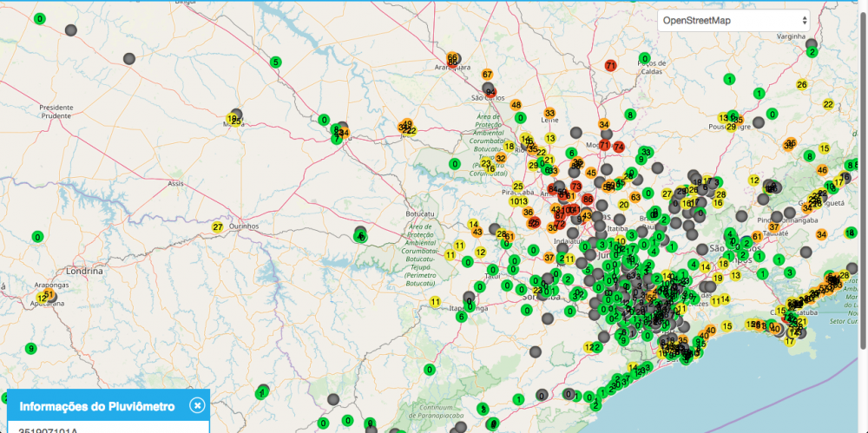Screen dimensions: 868x433
Task: Click green marker 2 near Varginha
Action: [x=812, y=52]
